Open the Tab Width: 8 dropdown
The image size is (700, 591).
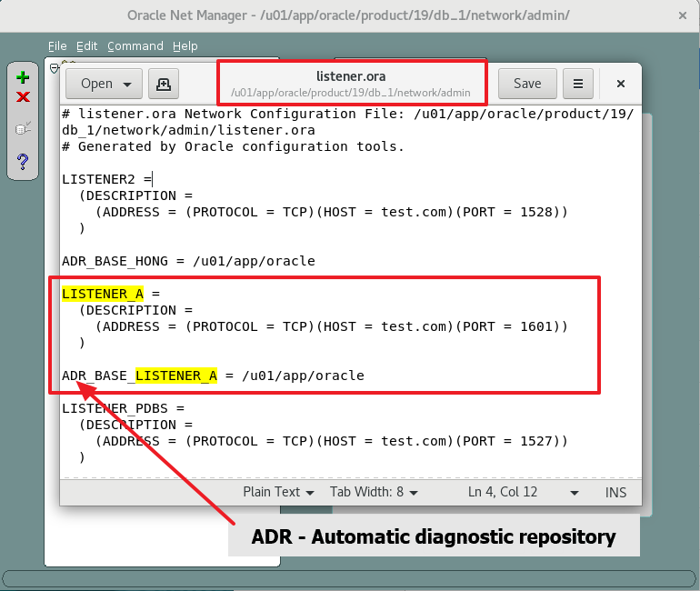(x=375, y=492)
